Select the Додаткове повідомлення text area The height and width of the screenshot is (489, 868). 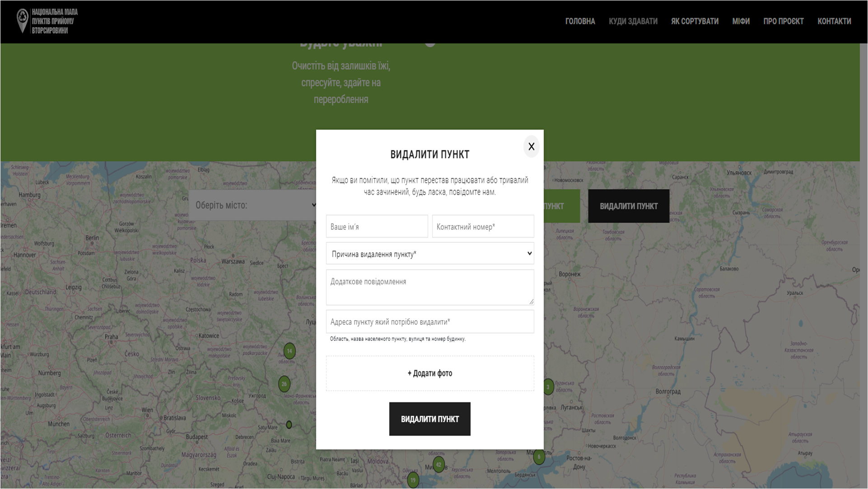tap(429, 287)
